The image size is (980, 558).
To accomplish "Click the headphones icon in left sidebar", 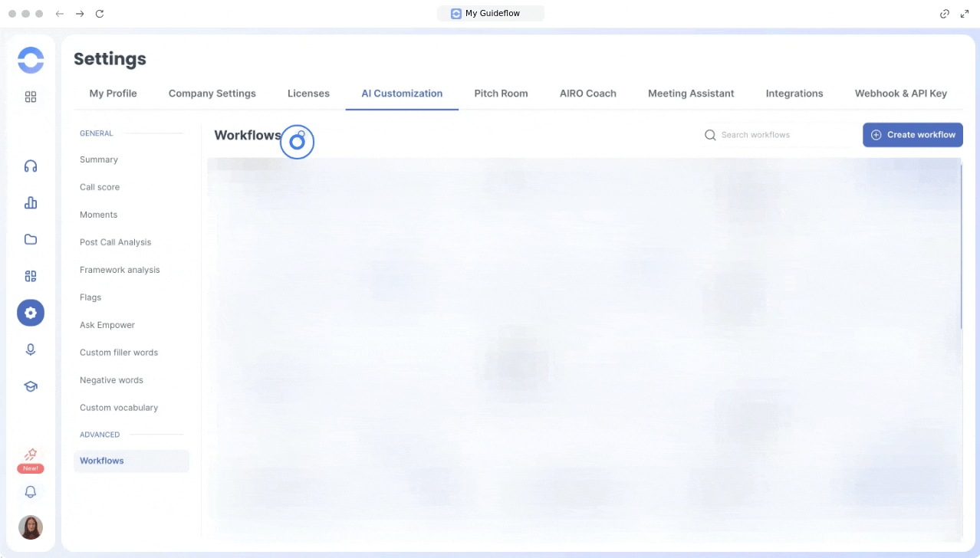I will pyautogui.click(x=31, y=166).
